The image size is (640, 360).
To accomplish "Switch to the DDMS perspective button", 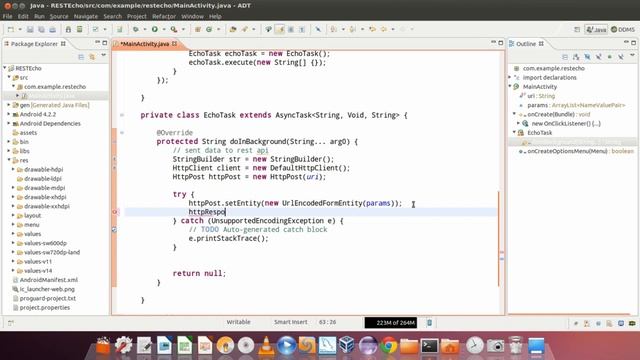I will click(x=623, y=29).
